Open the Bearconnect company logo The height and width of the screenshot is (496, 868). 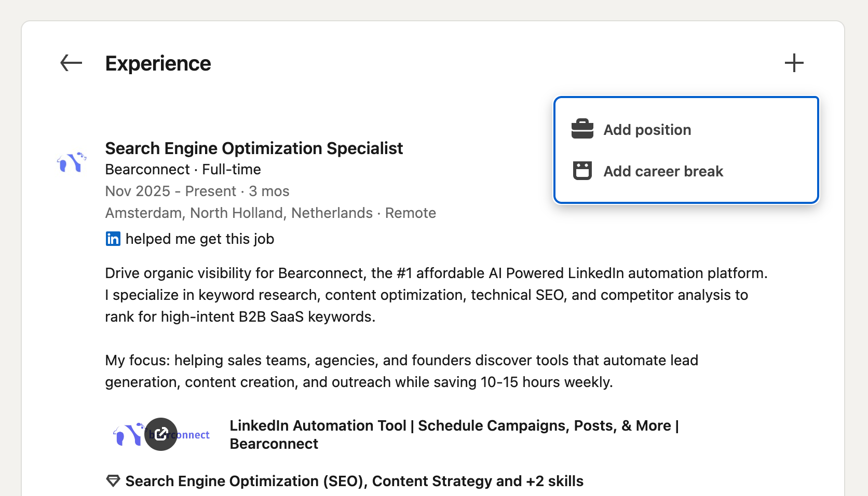(72, 162)
